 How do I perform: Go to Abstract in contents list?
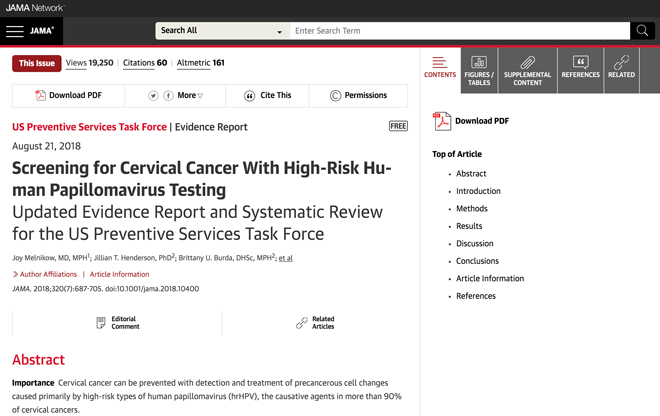[471, 174]
